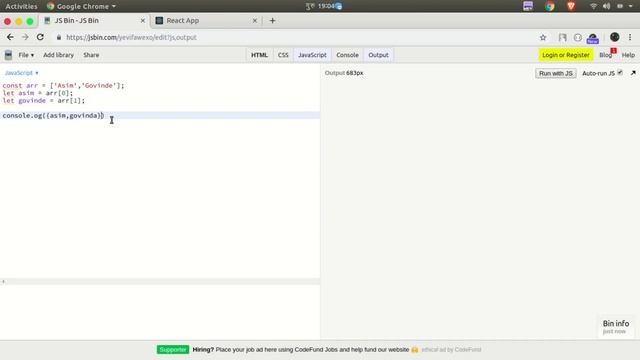This screenshot has height=360, width=640.
Task: Click Login or Register
Action: pos(566,55)
